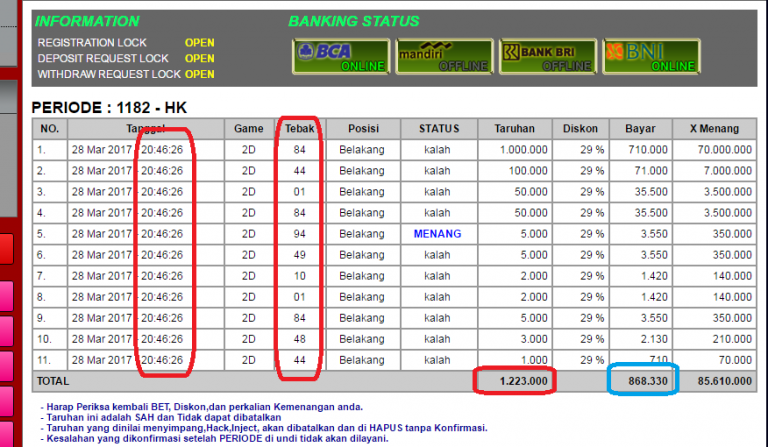Viewport: 768px width, 447px height.
Task: Click the blue MENANG status in row 5
Action: 438,234
